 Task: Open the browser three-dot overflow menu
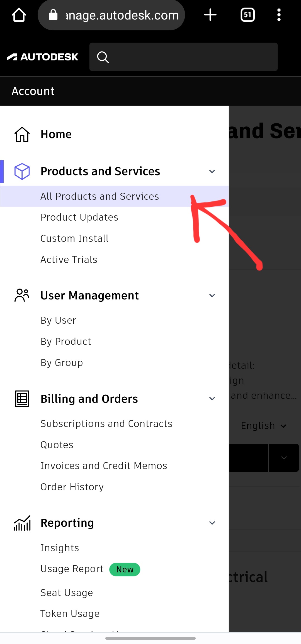point(279,15)
